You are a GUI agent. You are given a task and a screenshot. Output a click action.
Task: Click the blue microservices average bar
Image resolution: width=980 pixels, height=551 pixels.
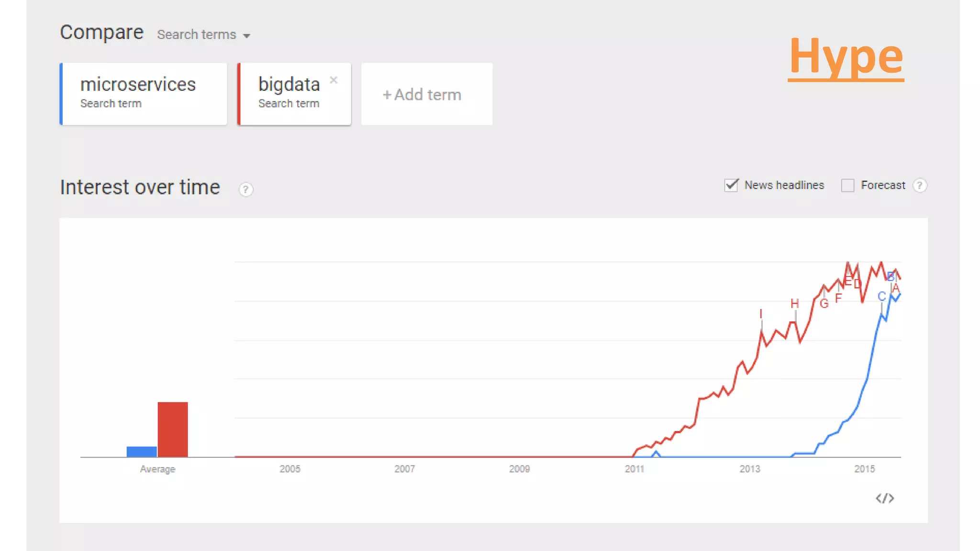click(x=142, y=452)
